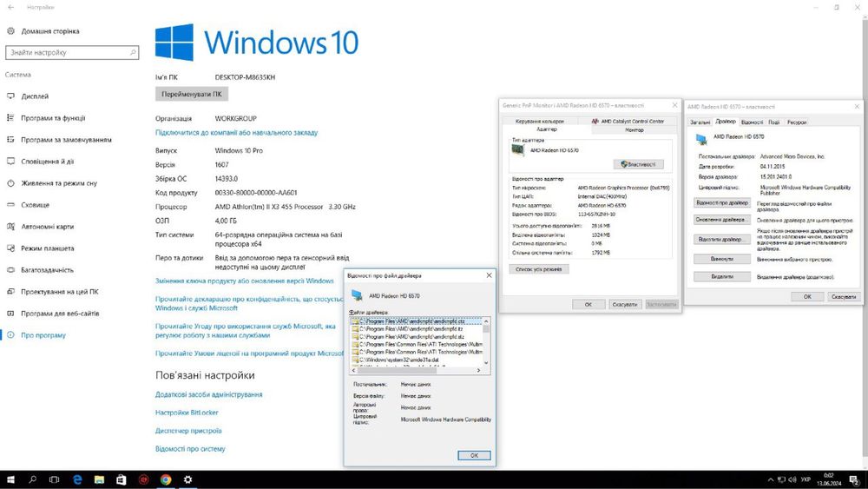The width and height of the screenshot is (868, 489).
Task: Open Програми для веб-сайтів in sidebar
Action: pos(60,313)
